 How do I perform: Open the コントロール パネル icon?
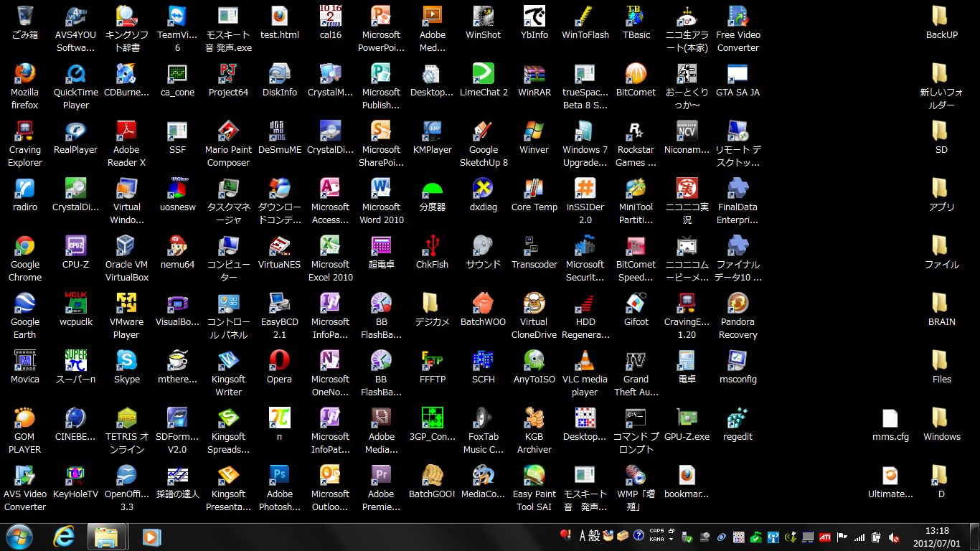coord(228,316)
